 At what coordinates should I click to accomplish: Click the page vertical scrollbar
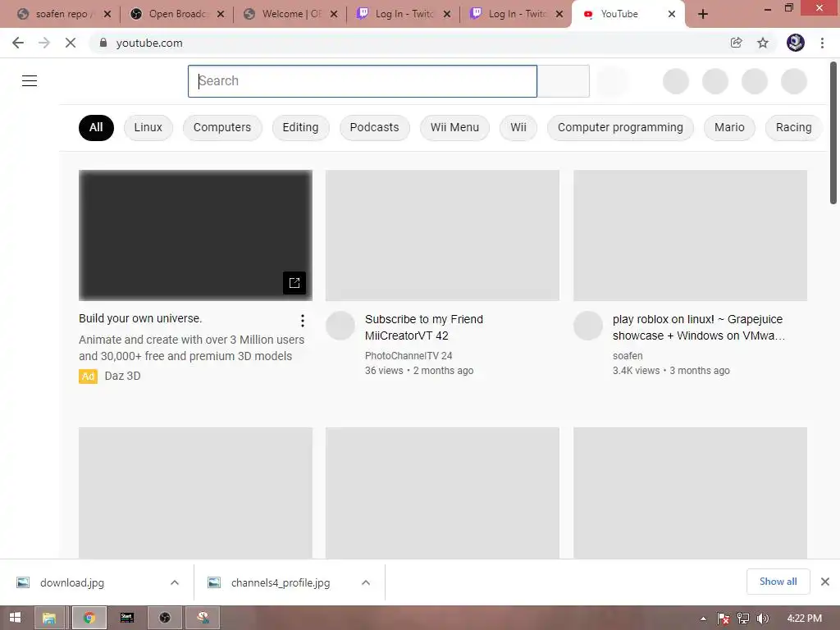pyautogui.click(x=833, y=133)
